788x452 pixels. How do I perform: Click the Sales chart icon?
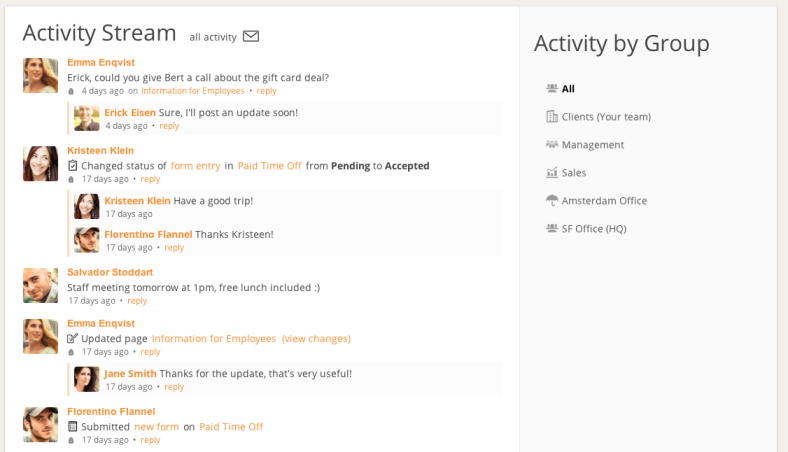coord(552,172)
